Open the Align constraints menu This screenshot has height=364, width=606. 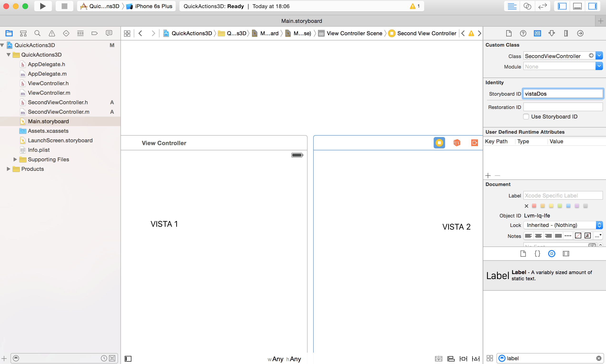(x=451, y=359)
